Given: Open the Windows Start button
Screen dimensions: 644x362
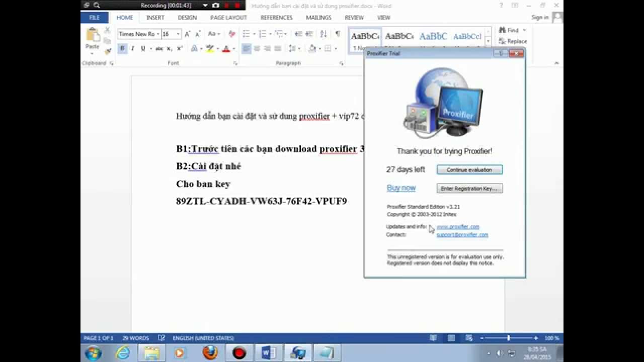Looking at the screenshot, I should [93, 353].
